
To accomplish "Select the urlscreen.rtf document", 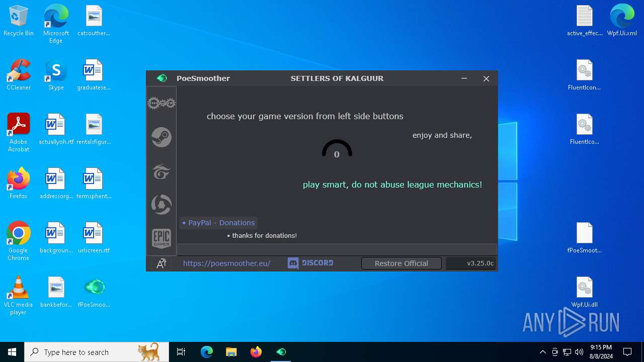I will point(94,238).
